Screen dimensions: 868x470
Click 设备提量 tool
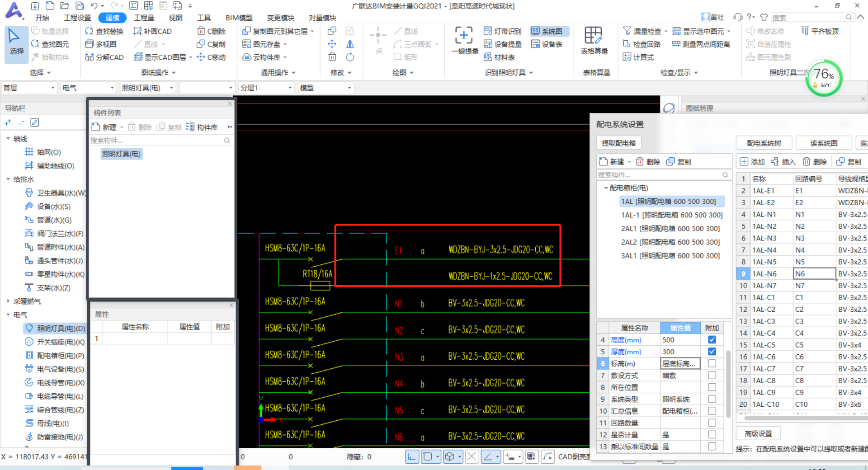(503, 44)
